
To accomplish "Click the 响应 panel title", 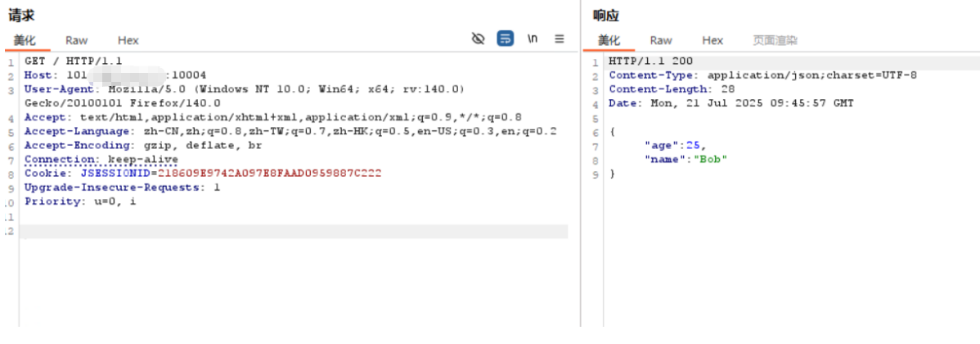I will pos(606,16).
